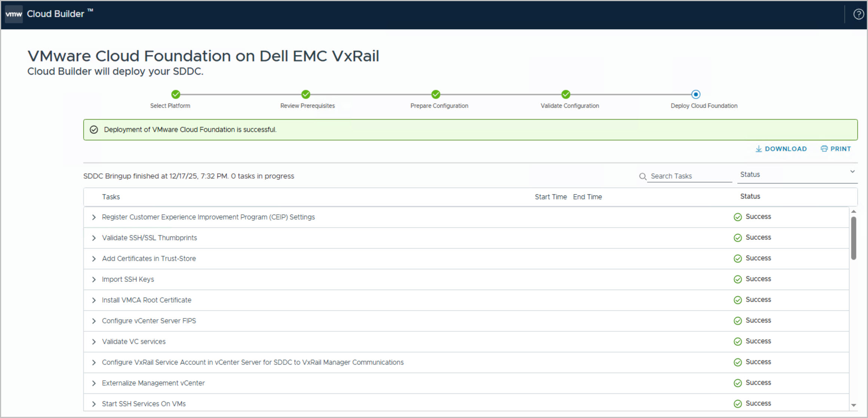Click the Search Tasks input field

689,176
